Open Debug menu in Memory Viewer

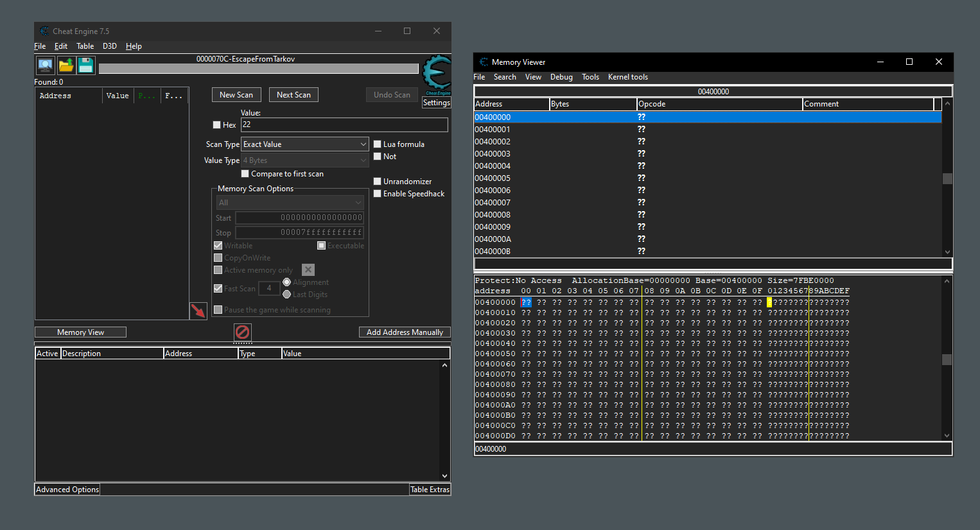pos(561,77)
